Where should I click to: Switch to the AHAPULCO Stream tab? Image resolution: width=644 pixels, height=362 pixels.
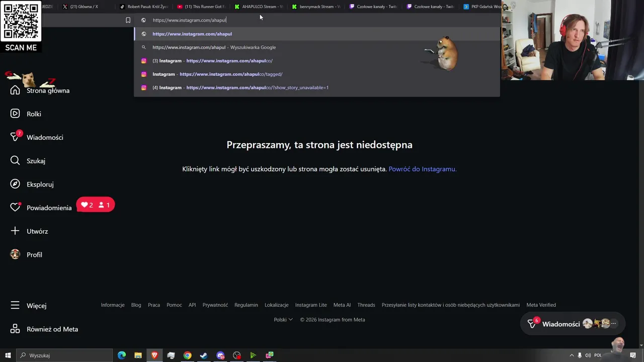[x=259, y=7]
